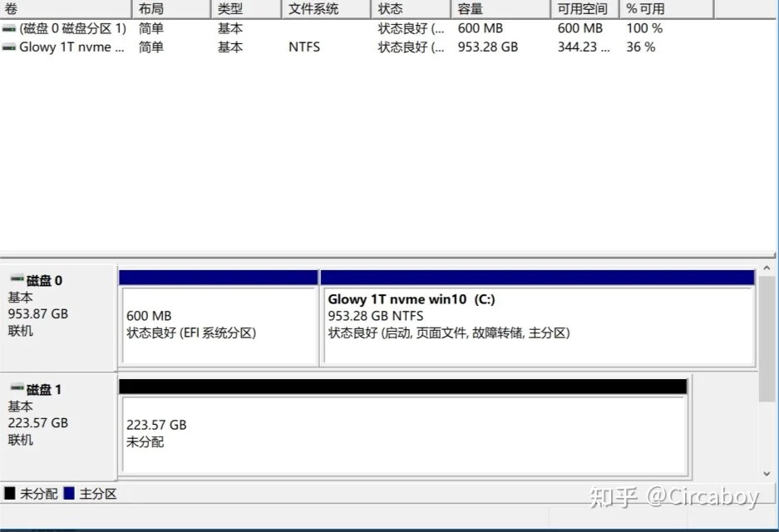
Task: Click the 主分区 legend label
Action: [x=98, y=494]
